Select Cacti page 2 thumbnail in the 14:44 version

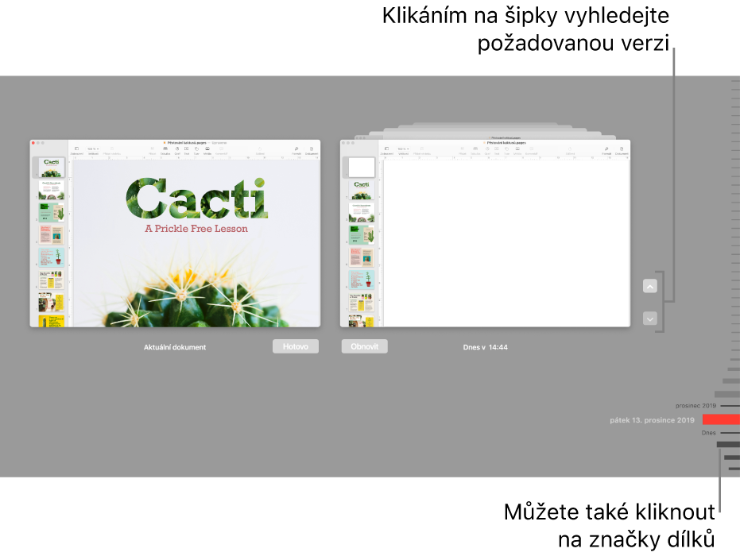pyautogui.click(x=362, y=190)
